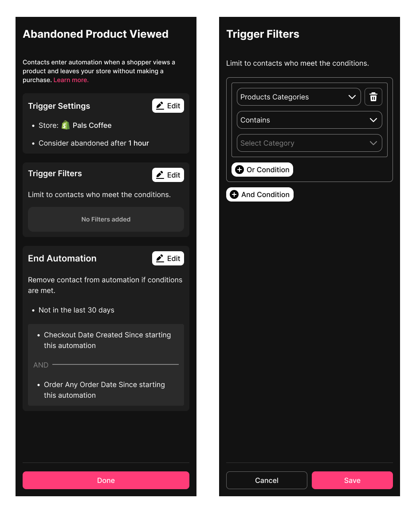Click the pencil icon in the Trigger Filters card

click(x=160, y=175)
